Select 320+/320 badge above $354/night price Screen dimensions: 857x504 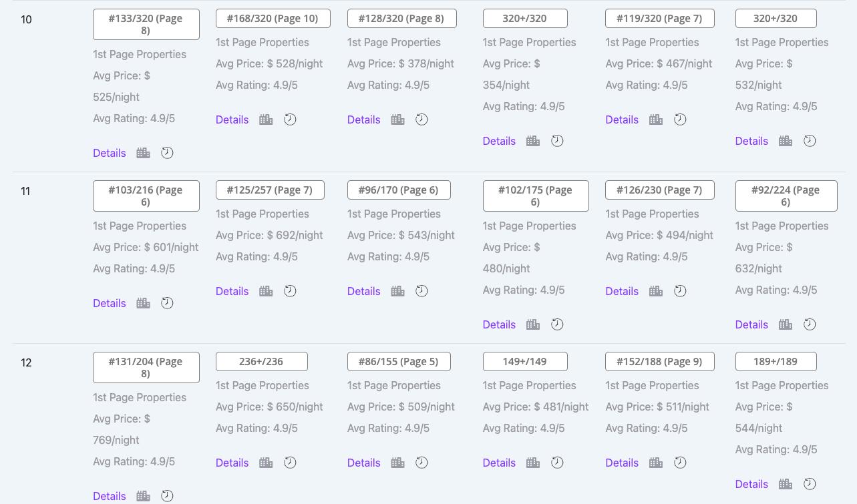coord(525,18)
